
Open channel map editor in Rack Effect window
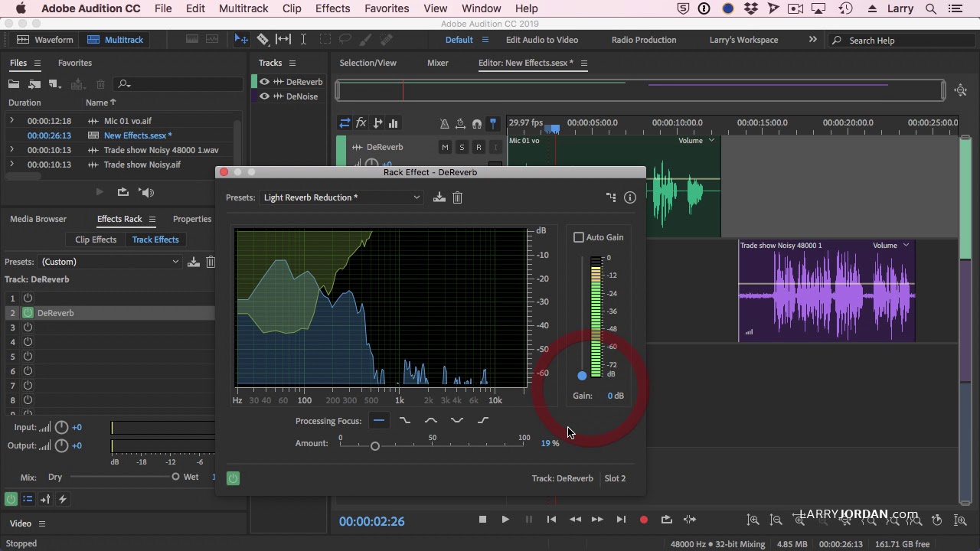coord(611,197)
